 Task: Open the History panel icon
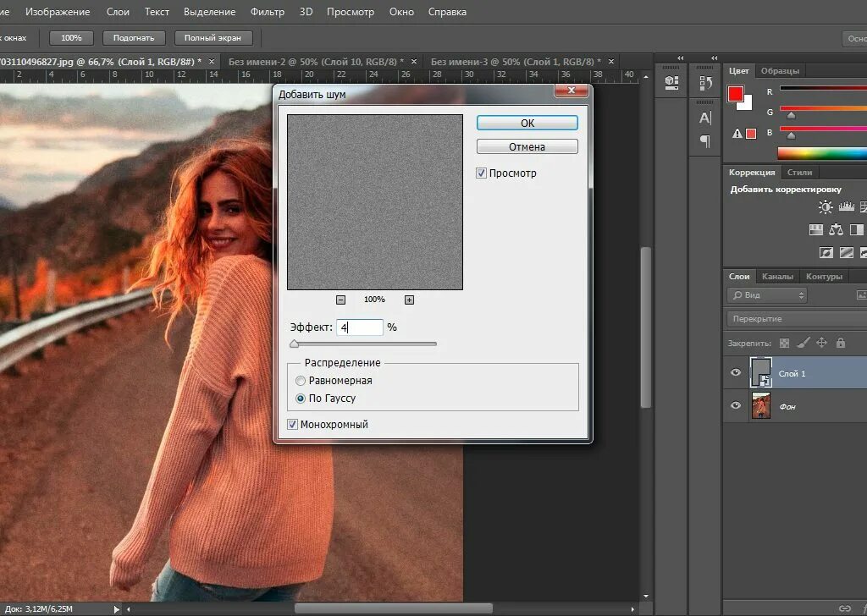705,83
